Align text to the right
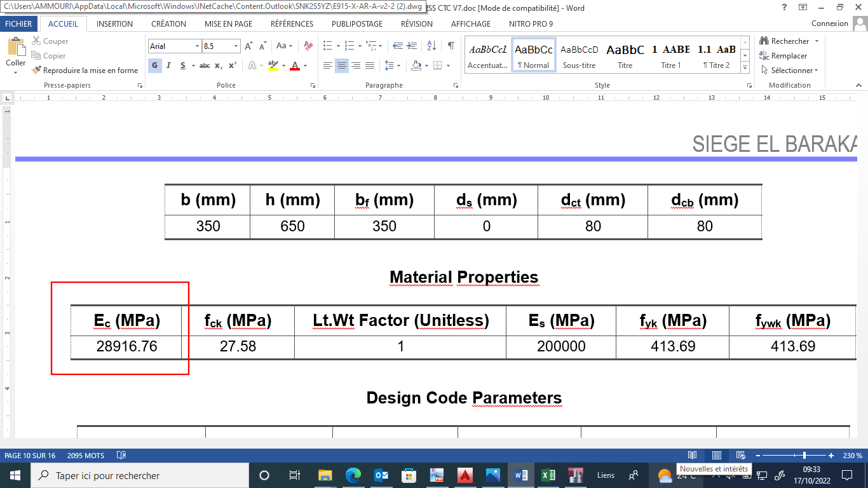 (x=356, y=65)
